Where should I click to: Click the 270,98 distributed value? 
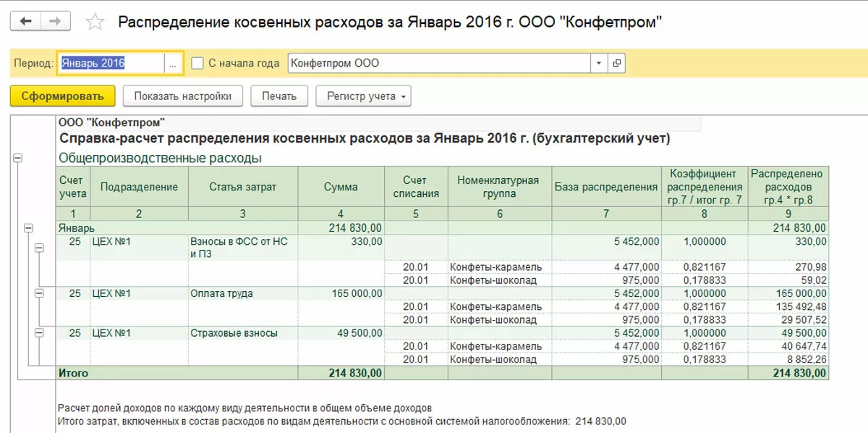812,267
